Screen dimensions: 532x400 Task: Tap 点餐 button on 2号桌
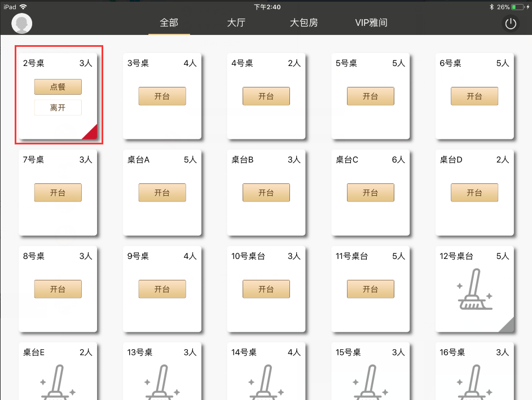[58, 87]
